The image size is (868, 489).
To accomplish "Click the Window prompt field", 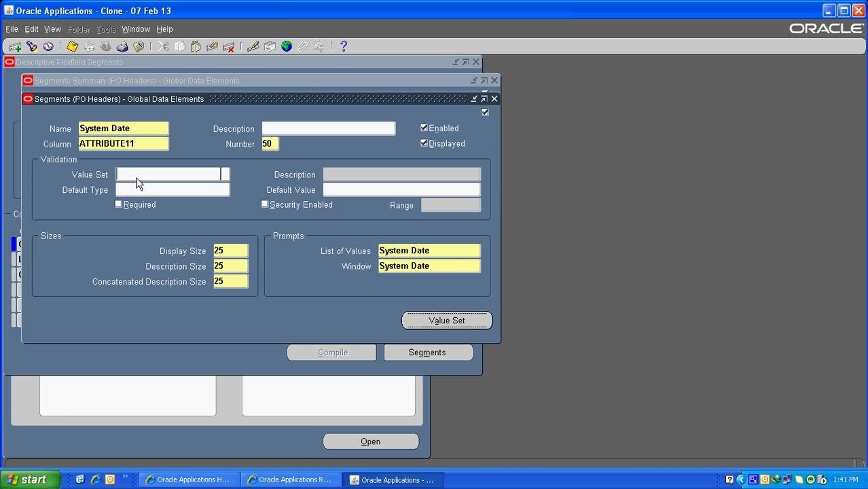I will (429, 266).
